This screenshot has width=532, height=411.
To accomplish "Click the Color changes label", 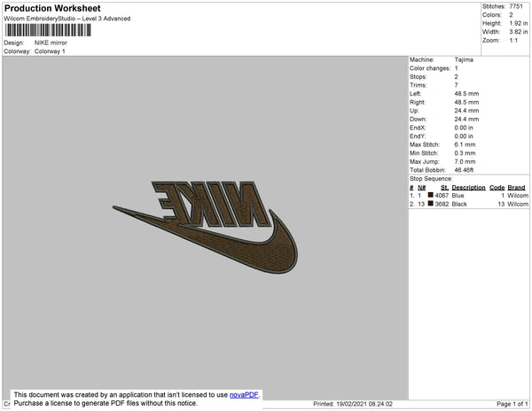I will 429,68.
